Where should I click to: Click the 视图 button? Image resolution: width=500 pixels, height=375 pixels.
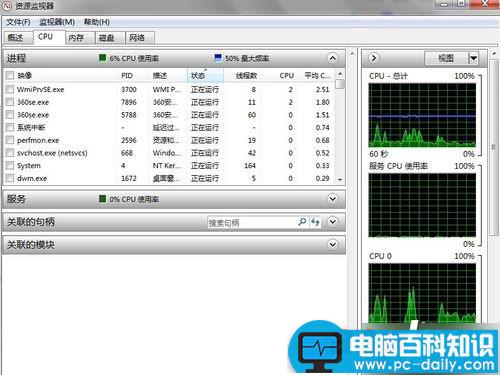[446, 58]
